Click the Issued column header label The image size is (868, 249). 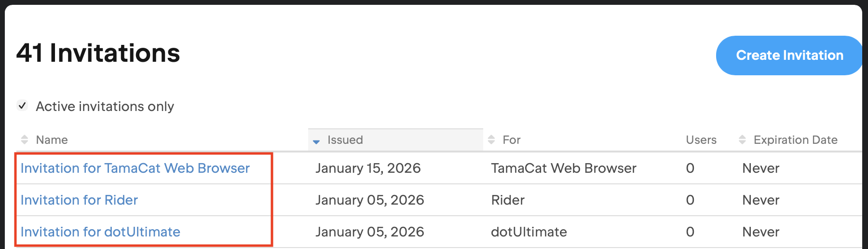click(x=345, y=140)
